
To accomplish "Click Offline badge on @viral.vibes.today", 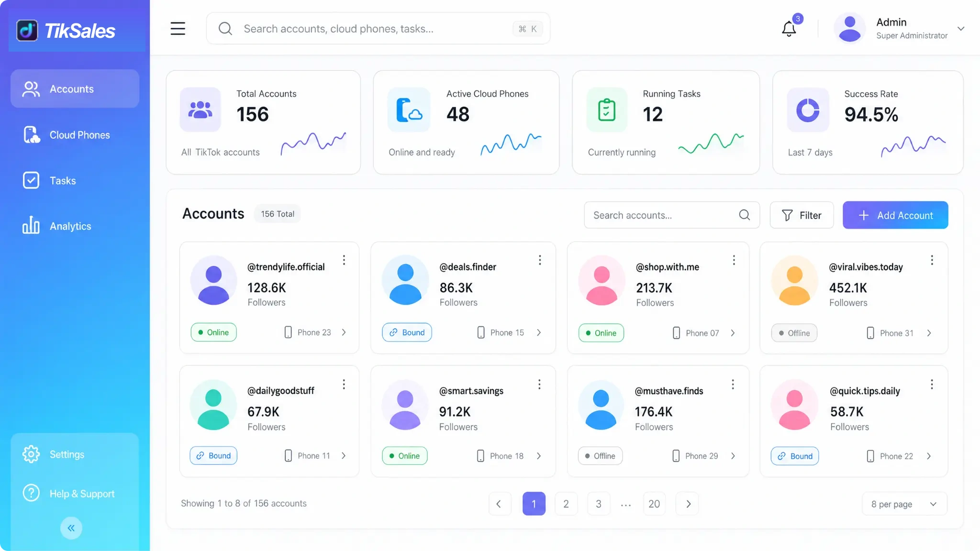I will tap(794, 333).
